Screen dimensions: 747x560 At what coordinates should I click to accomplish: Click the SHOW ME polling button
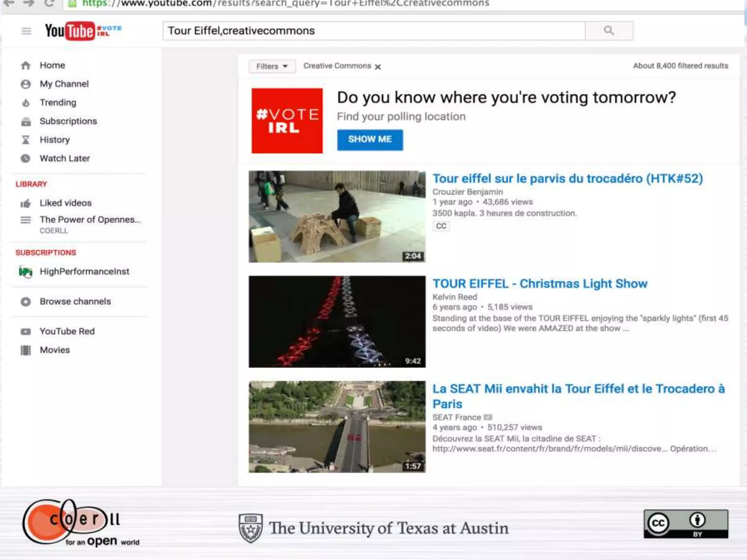[370, 140]
